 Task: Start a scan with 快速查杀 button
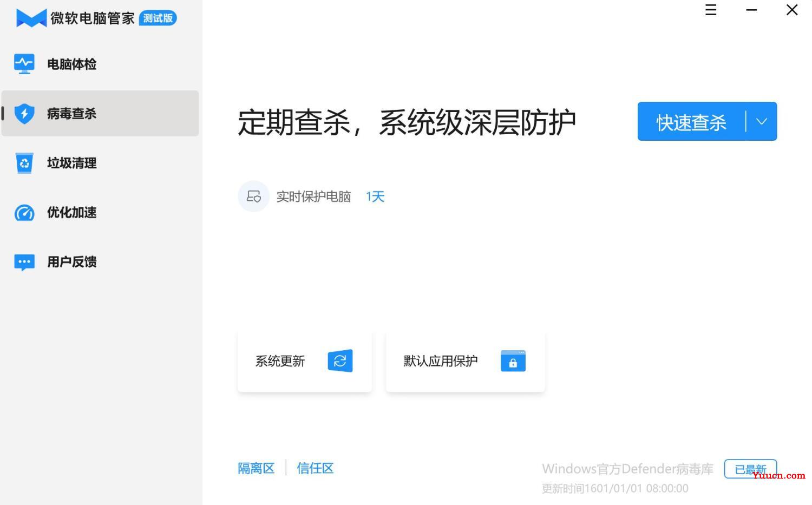[691, 121]
